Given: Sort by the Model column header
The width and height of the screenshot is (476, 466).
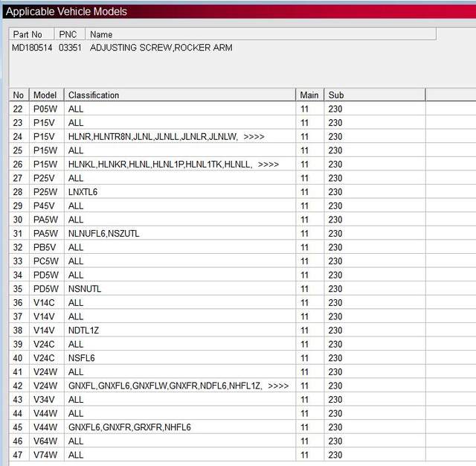Looking at the screenshot, I should coord(46,95).
